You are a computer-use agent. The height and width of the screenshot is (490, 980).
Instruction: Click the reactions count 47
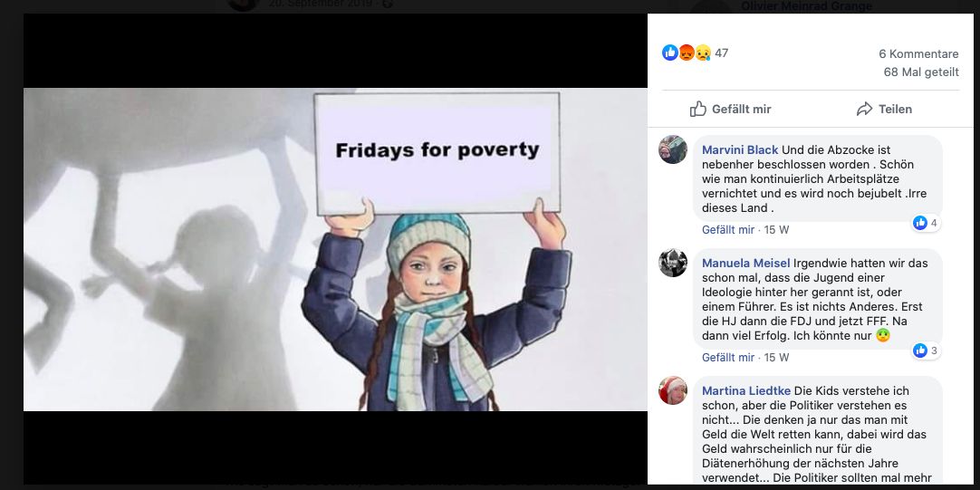(721, 53)
